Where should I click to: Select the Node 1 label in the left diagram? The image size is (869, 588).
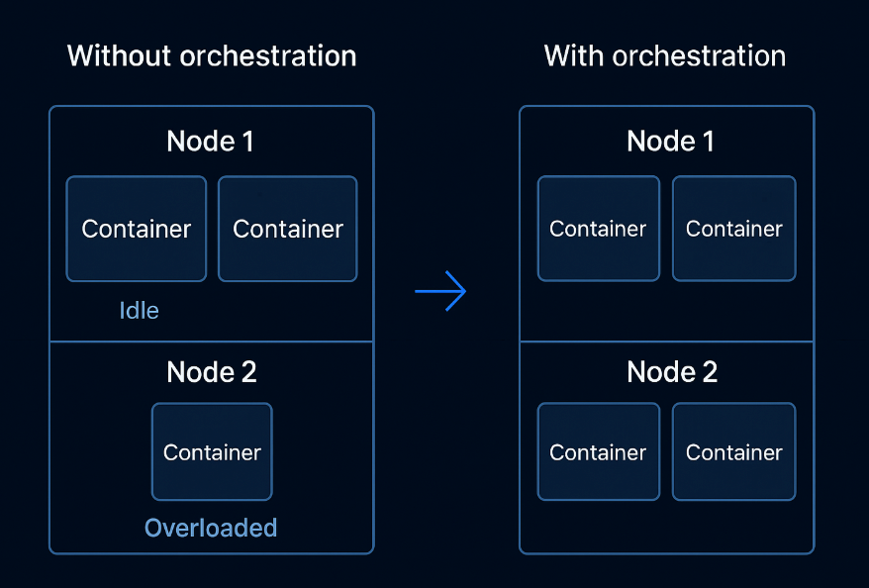211,142
